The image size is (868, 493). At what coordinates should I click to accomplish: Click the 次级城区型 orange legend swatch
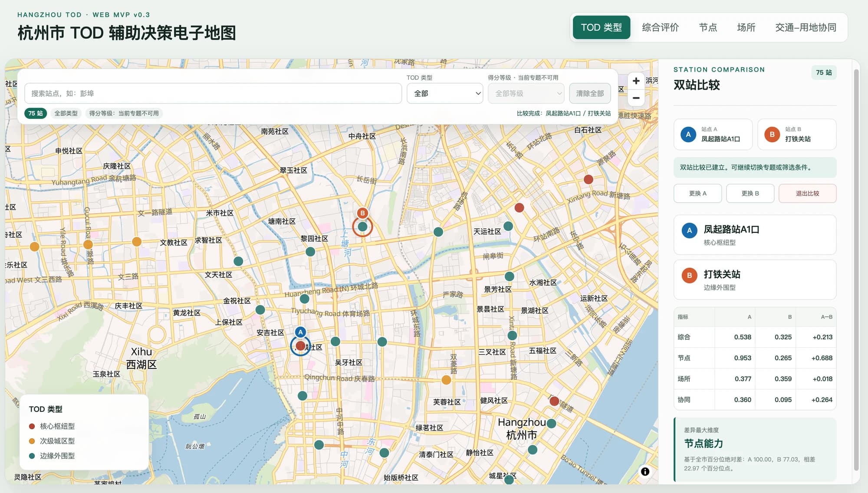click(x=32, y=441)
